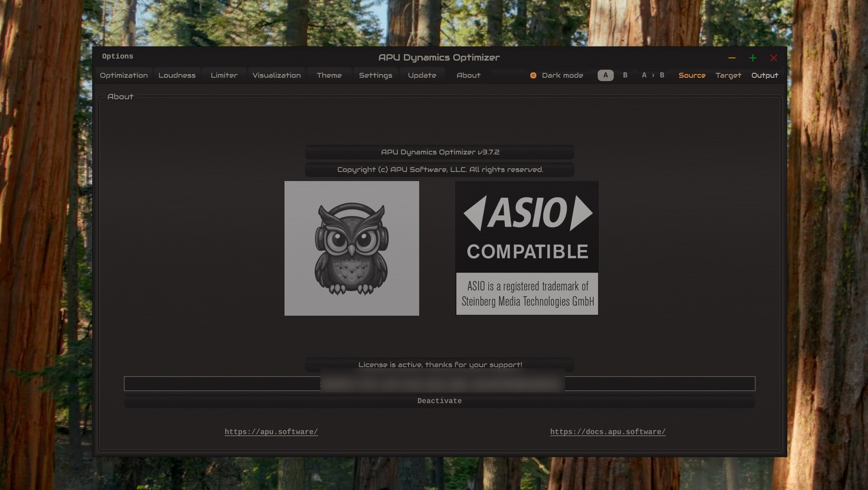Switch to the Loudness tab

click(x=177, y=75)
